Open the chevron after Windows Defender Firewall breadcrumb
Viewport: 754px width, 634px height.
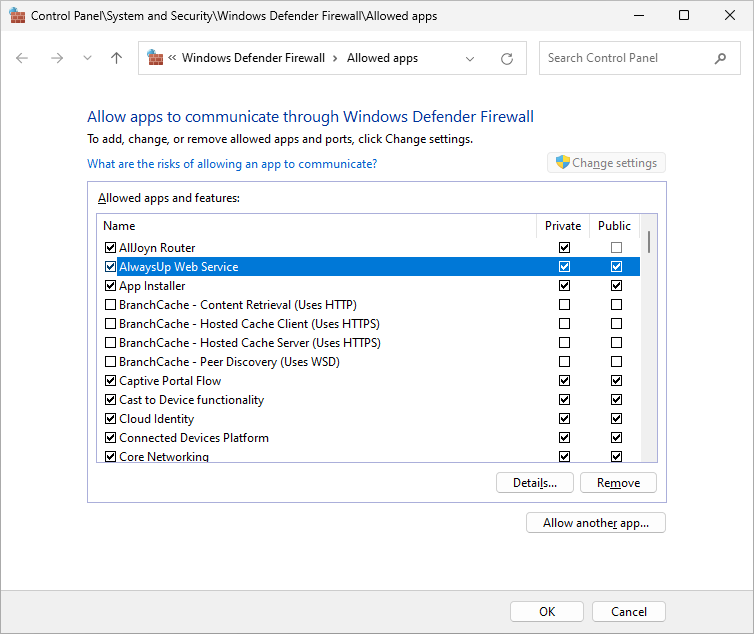click(x=335, y=58)
